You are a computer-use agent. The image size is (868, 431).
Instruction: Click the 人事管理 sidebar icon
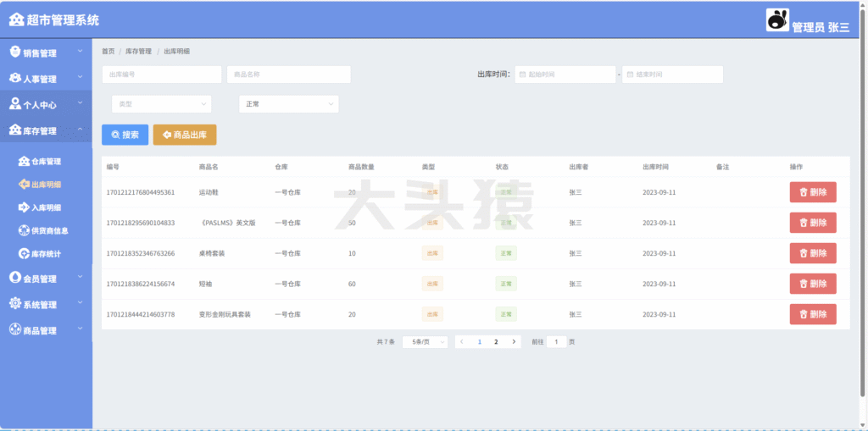pos(15,78)
